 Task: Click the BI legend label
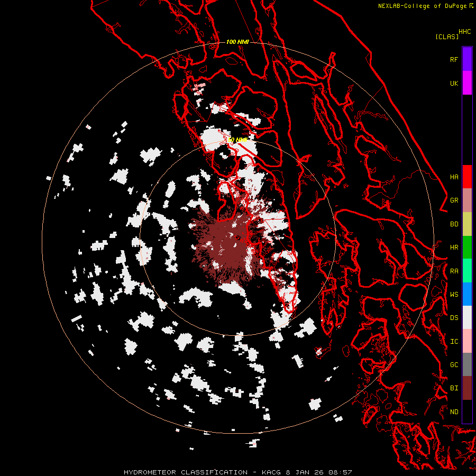coord(454,388)
